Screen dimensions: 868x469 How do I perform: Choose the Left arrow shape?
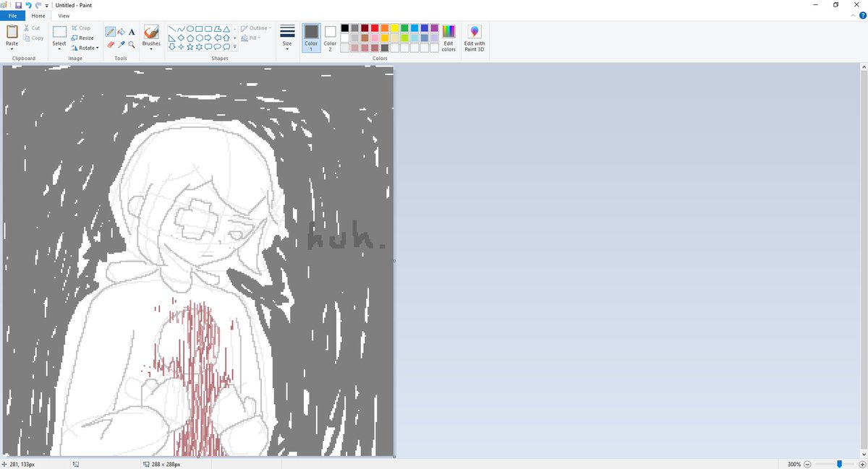coord(218,38)
